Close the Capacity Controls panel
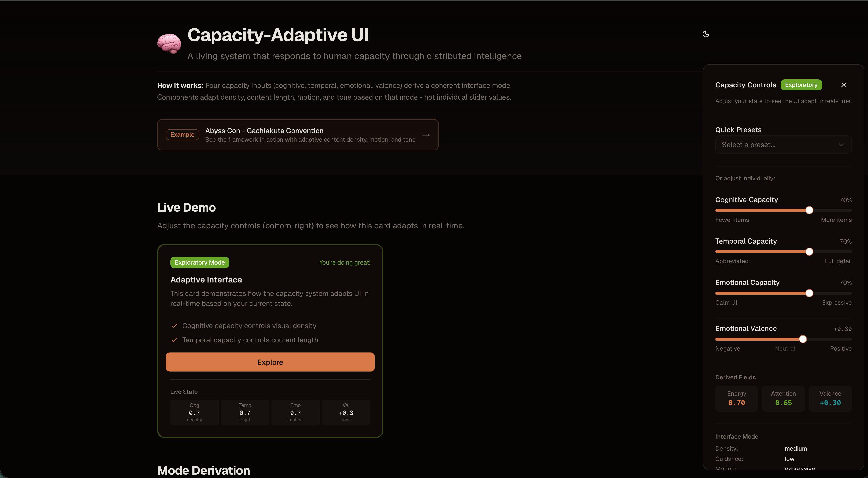 pos(843,85)
